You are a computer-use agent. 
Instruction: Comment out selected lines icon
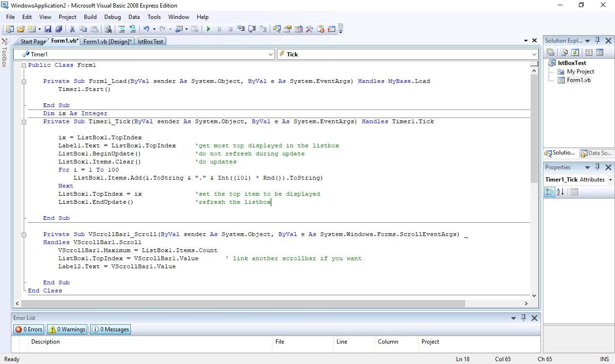[x=122, y=29]
